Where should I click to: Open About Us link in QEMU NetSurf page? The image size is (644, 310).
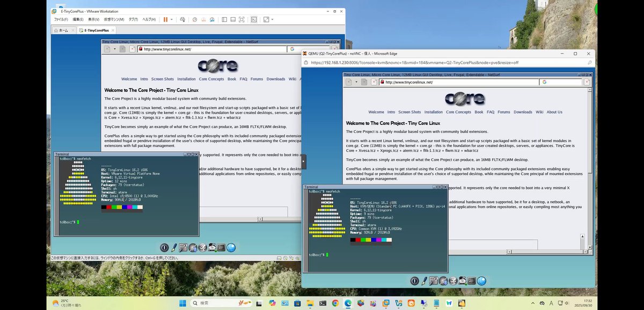tap(554, 112)
